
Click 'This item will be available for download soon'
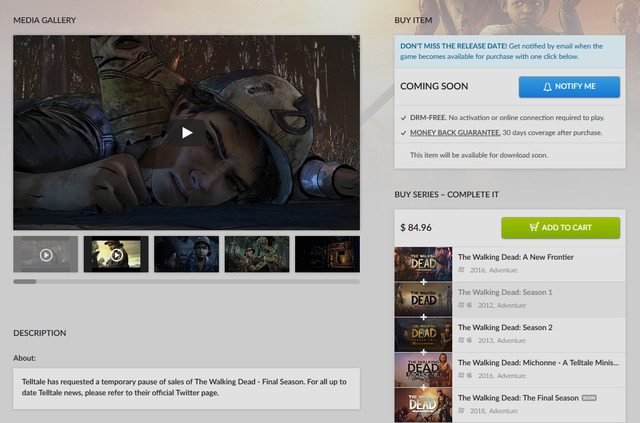(479, 155)
